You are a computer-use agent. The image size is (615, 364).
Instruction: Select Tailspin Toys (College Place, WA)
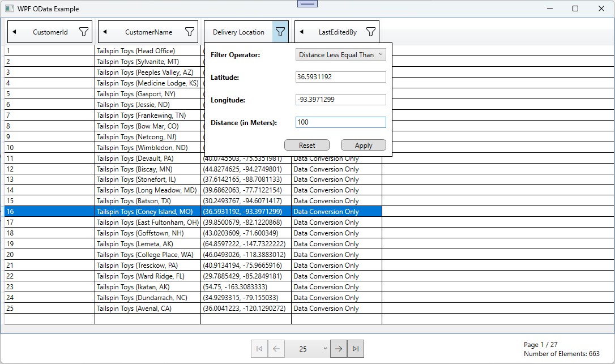click(145, 255)
